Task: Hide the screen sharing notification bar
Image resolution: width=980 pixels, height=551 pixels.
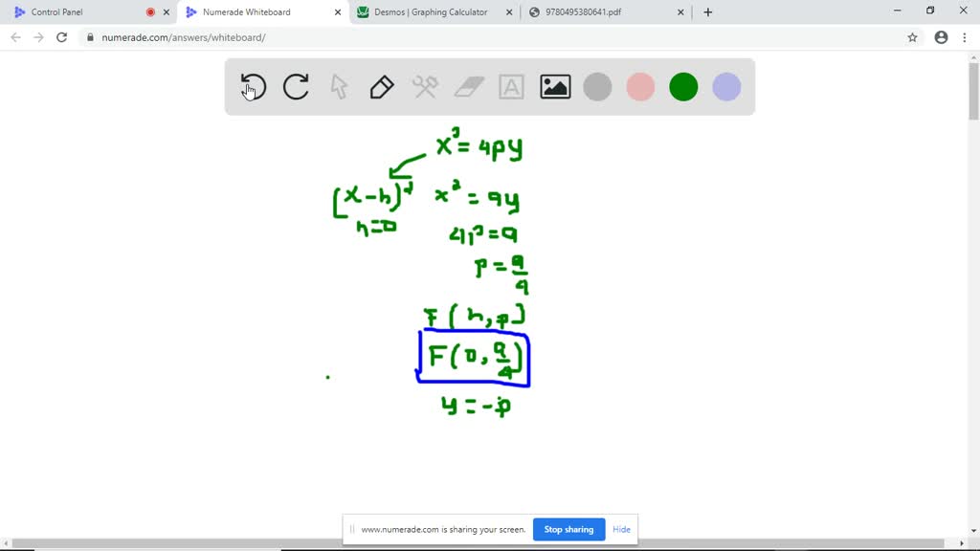Action: click(621, 529)
